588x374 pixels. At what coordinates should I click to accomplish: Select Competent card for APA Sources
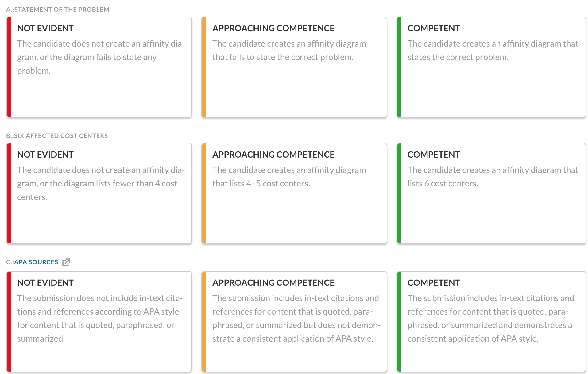pyautogui.click(x=491, y=322)
